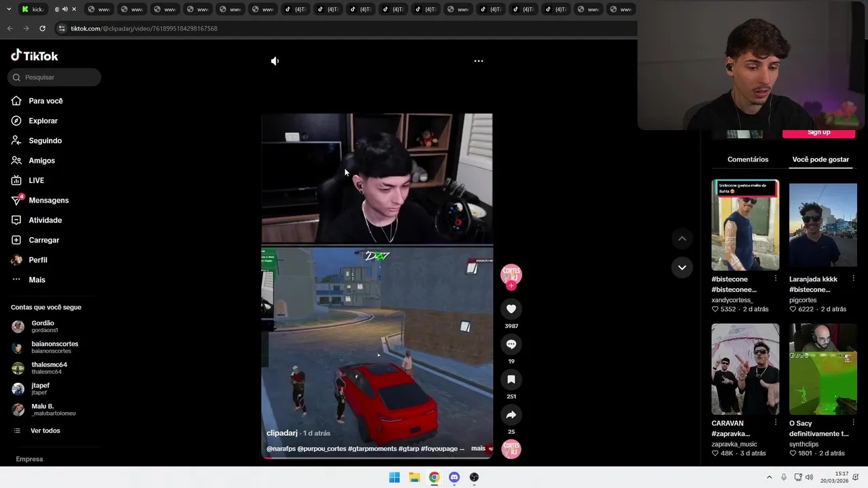This screenshot has width=868, height=488.
Task: Open the O Sacy synthclips video thumbnail
Action: pos(823,369)
